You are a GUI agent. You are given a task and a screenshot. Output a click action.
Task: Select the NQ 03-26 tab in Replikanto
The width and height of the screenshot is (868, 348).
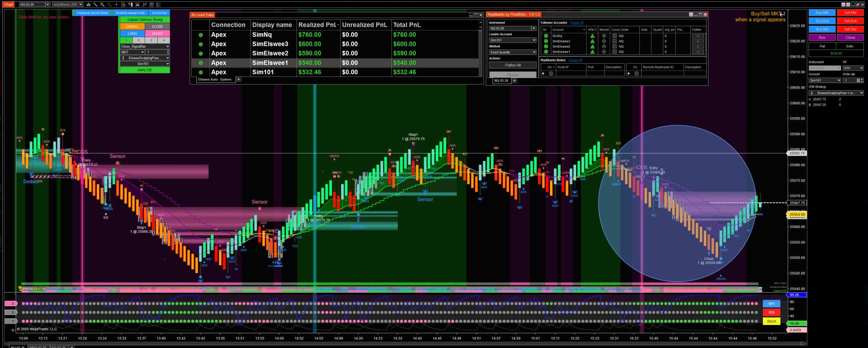coord(501,81)
